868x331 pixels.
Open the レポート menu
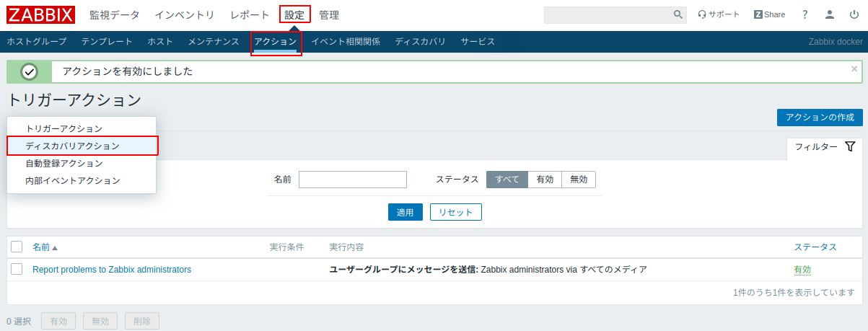tap(250, 14)
